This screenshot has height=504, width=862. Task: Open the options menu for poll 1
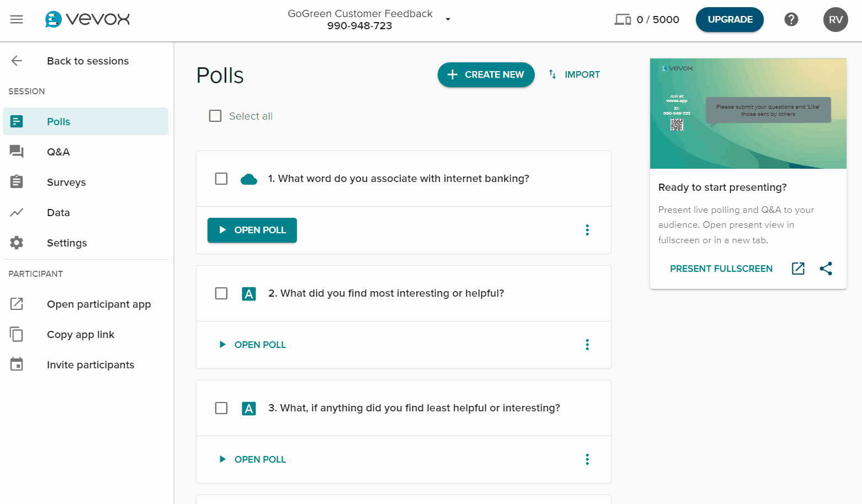(x=587, y=230)
